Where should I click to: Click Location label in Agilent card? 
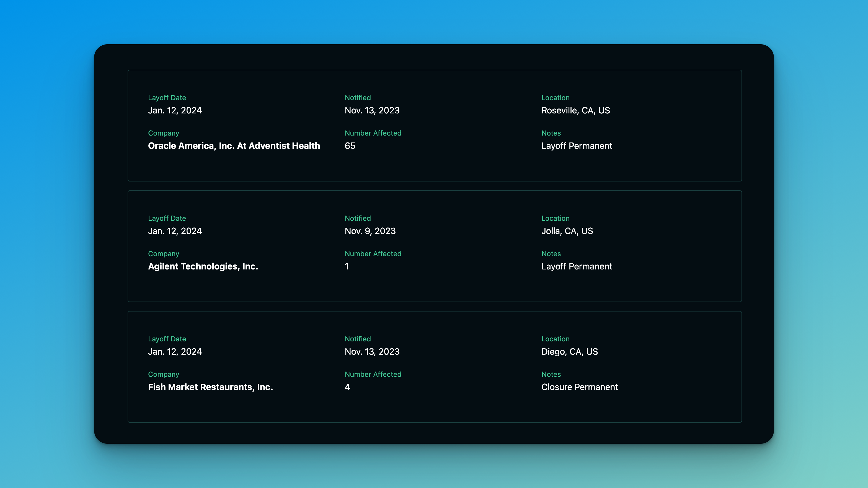pyautogui.click(x=555, y=218)
